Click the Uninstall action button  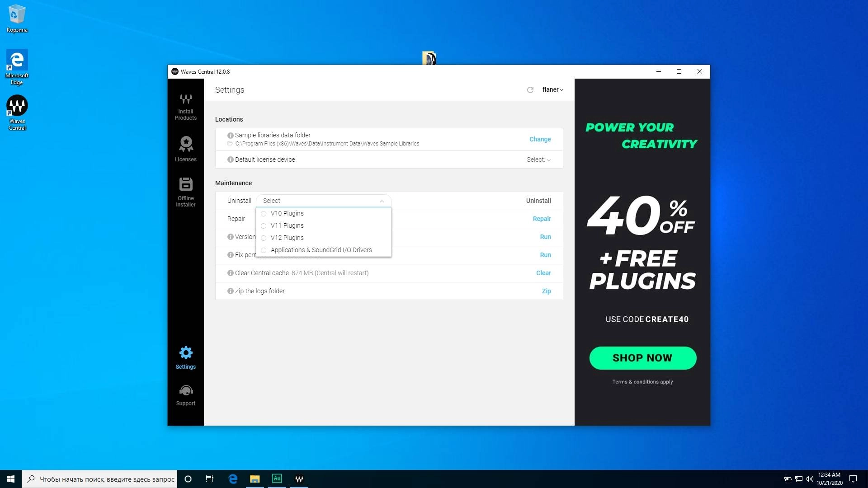click(x=538, y=201)
